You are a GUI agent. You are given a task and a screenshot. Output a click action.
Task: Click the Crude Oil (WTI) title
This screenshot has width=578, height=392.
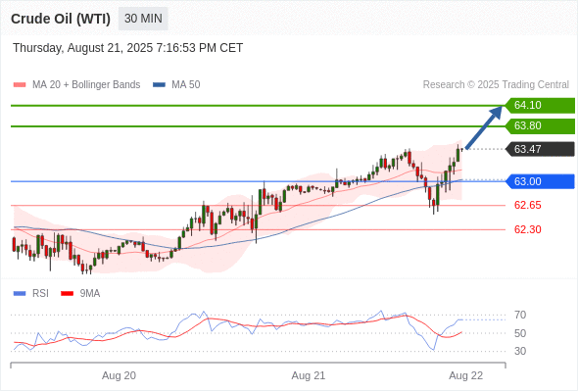click(x=61, y=19)
